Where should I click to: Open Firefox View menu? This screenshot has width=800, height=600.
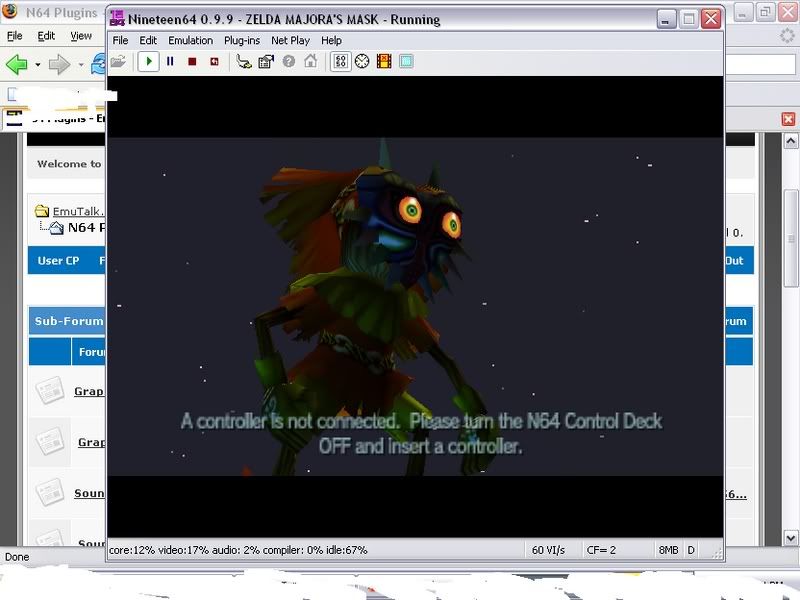(x=81, y=36)
